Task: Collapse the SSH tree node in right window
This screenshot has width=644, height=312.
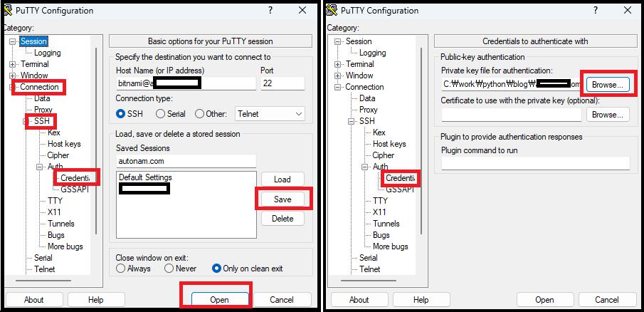Action: point(351,121)
